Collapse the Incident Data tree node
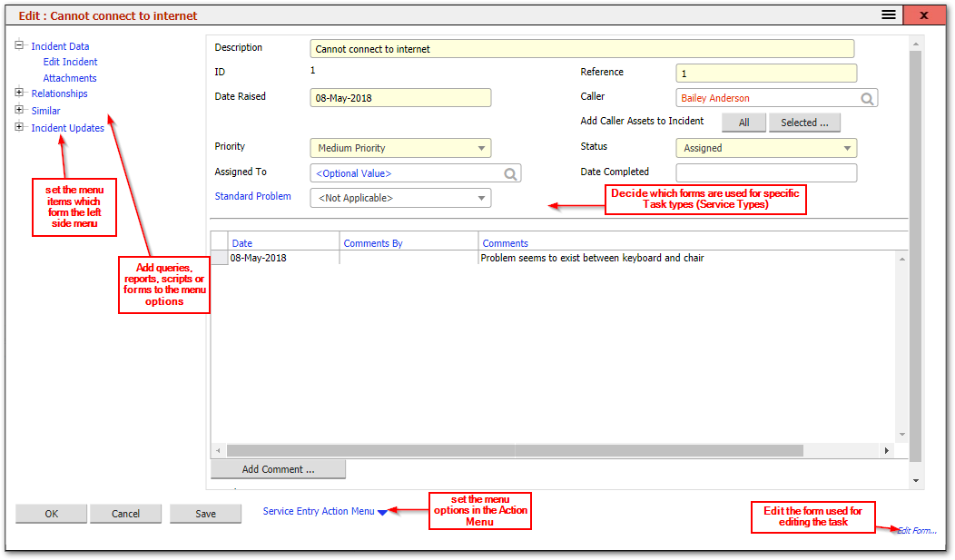This screenshot has width=955, height=560. (19, 45)
